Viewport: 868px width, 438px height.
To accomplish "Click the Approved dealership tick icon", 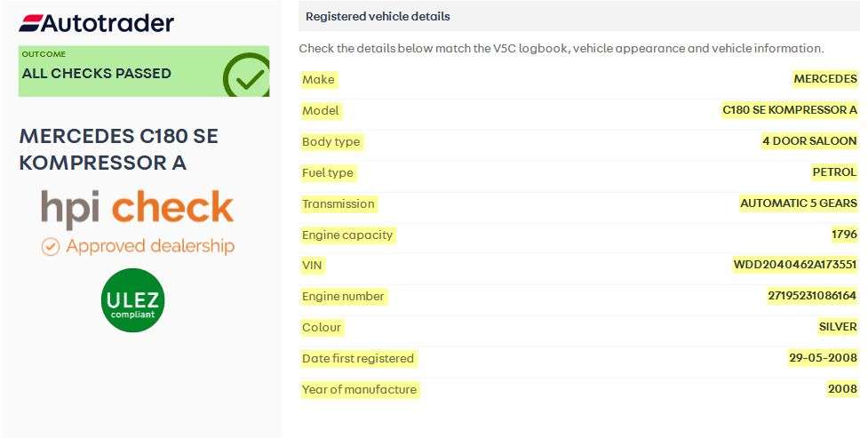I will [x=51, y=246].
